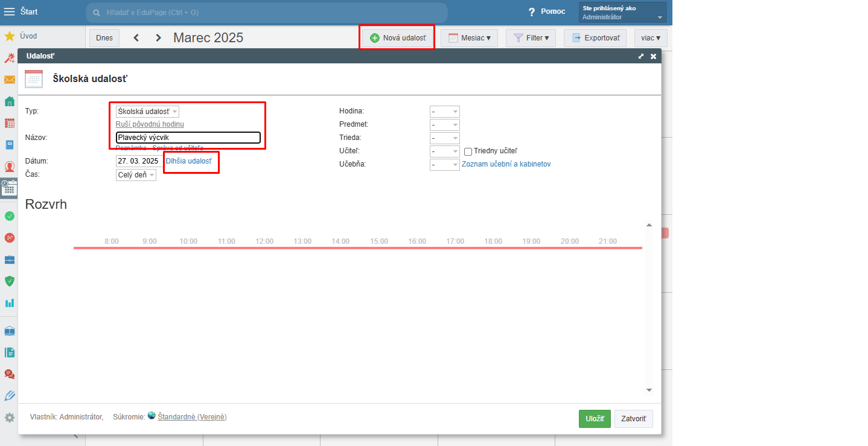868x446 pixels.
Task: Close the Udalosť dialog with X
Action: coord(653,56)
